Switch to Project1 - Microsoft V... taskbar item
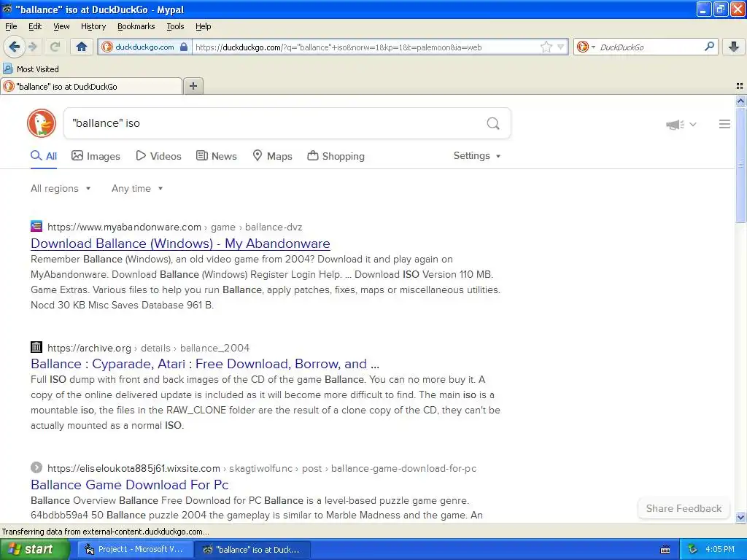This screenshot has height=560, width=747. click(135, 550)
